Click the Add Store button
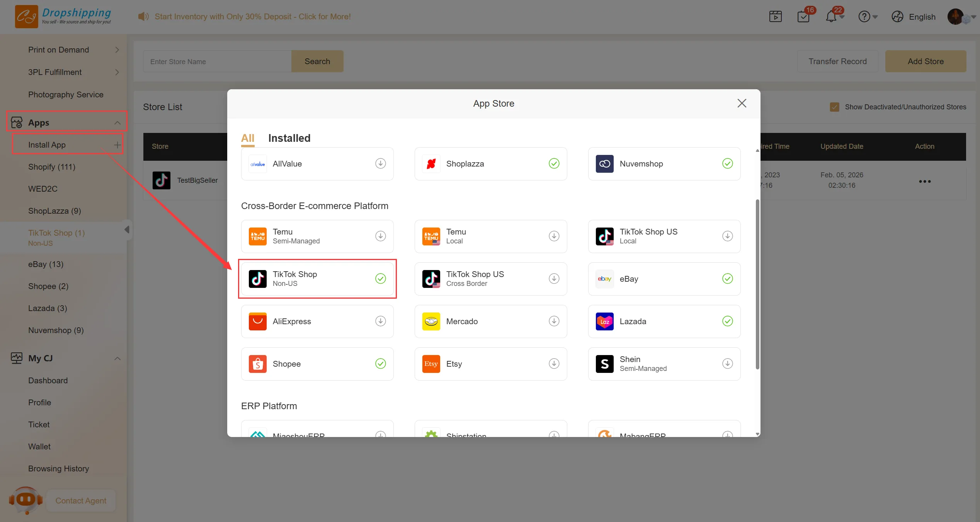This screenshot has width=980, height=522. 925,61
